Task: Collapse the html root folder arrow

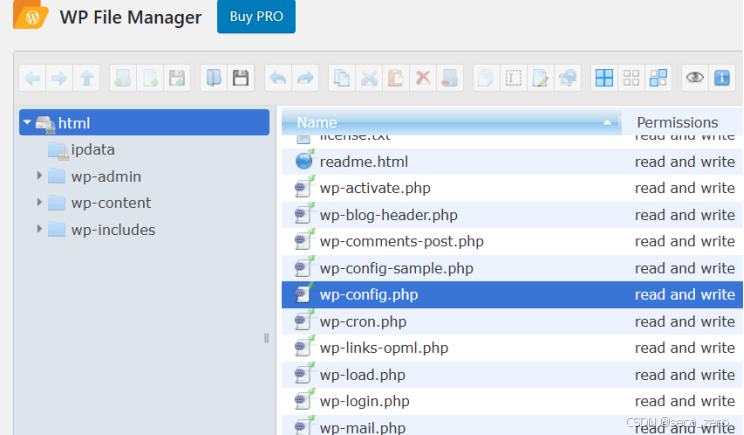Action: tap(27, 122)
